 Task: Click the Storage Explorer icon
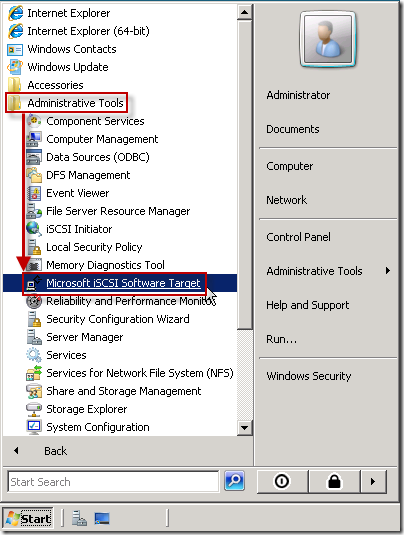coord(34,409)
